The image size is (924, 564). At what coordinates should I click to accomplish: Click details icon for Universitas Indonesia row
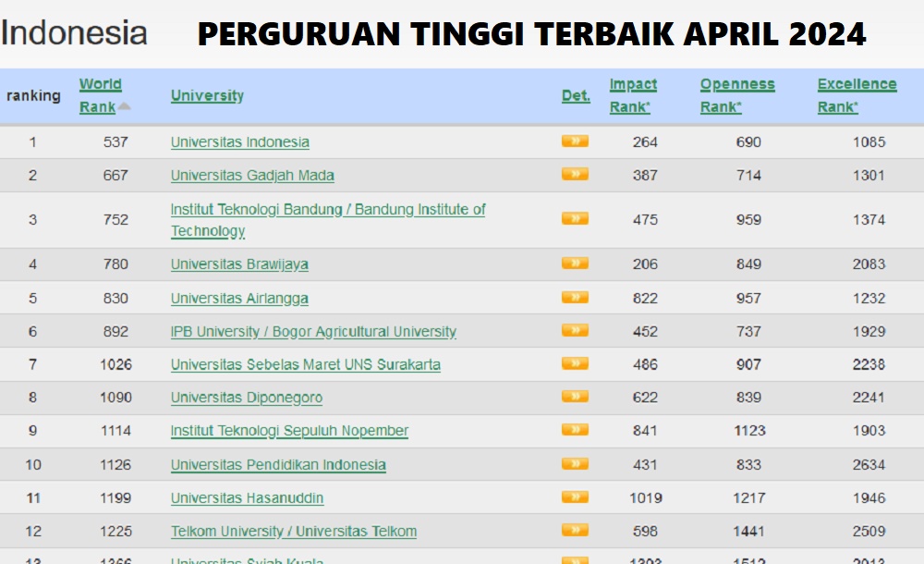[x=575, y=141]
